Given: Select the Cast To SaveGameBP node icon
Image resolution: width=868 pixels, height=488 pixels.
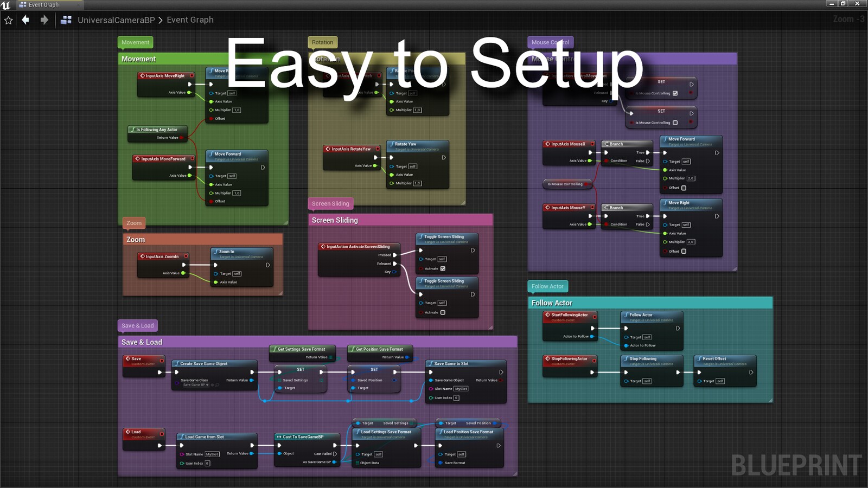Looking at the screenshot, I should pos(280,436).
